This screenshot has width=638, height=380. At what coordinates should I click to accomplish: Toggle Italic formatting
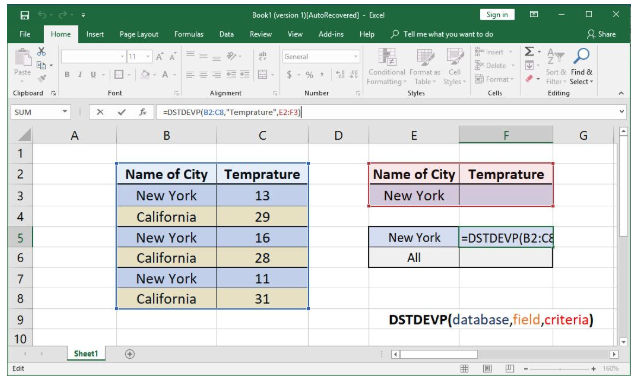[x=80, y=74]
